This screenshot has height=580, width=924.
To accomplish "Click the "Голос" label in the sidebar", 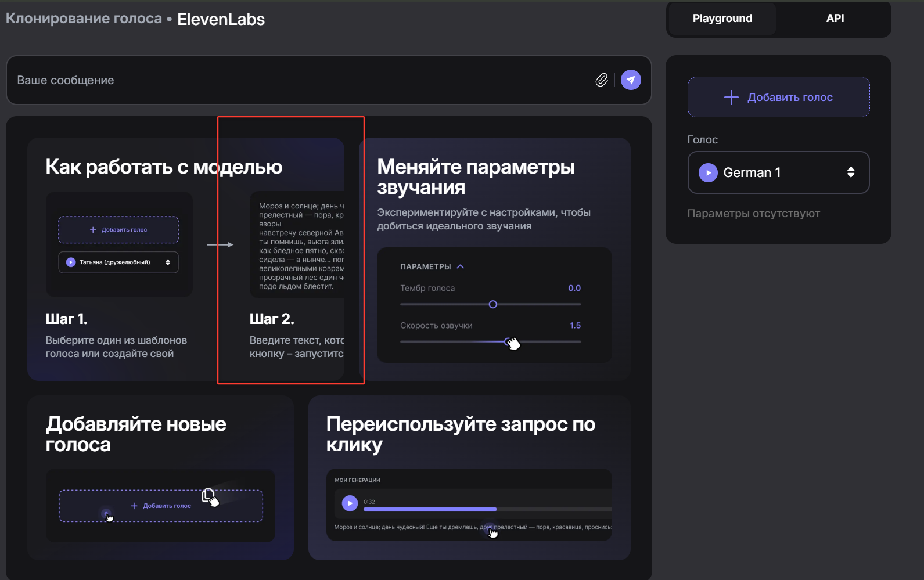I will coord(703,139).
